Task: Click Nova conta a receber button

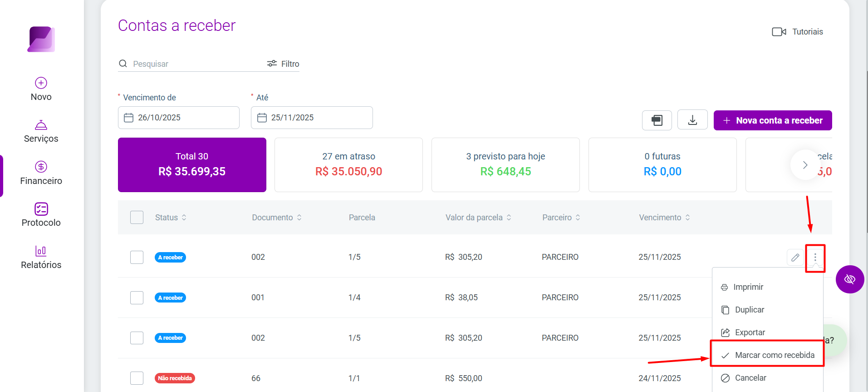Action: [x=773, y=120]
